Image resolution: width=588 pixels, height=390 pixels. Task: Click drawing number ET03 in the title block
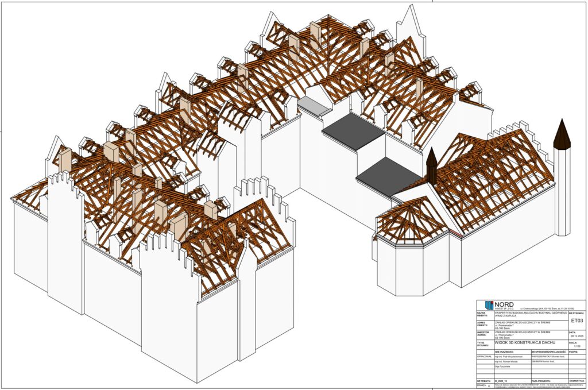pos(576,321)
